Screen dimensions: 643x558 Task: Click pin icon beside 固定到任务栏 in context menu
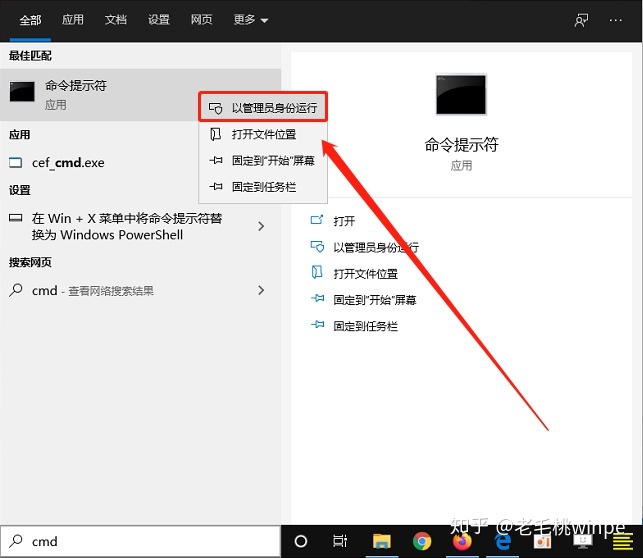pos(216,187)
